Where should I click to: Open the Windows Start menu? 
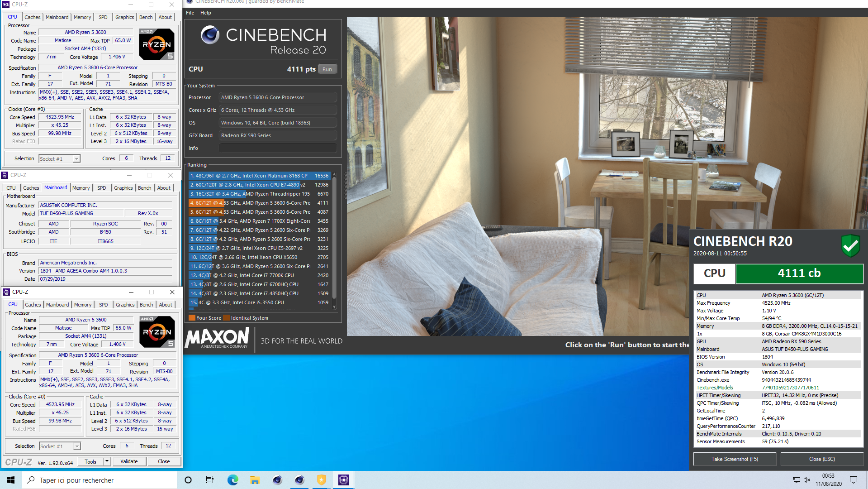(x=11, y=480)
